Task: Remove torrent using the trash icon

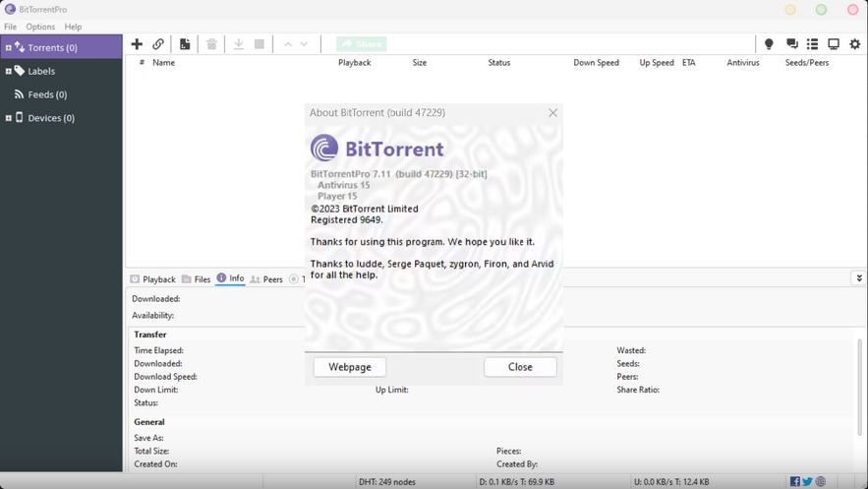Action: click(211, 43)
